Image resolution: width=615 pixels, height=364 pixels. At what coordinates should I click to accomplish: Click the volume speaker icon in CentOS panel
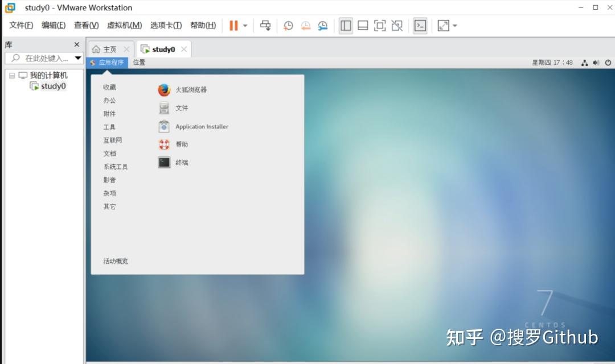(x=596, y=63)
